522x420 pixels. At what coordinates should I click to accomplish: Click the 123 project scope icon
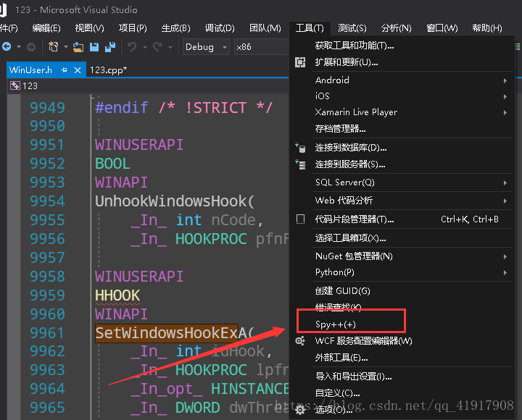pos(15,85)
